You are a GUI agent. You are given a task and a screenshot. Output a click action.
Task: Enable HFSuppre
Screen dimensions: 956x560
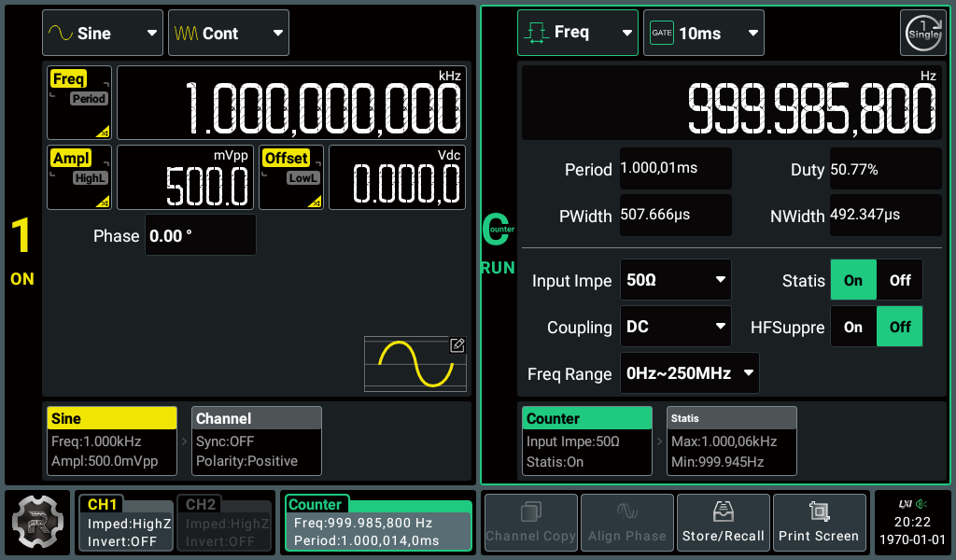(853, 326)
